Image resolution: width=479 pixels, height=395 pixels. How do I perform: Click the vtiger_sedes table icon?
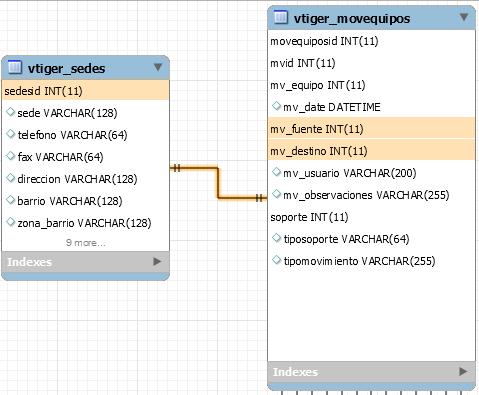pos(14,67)
